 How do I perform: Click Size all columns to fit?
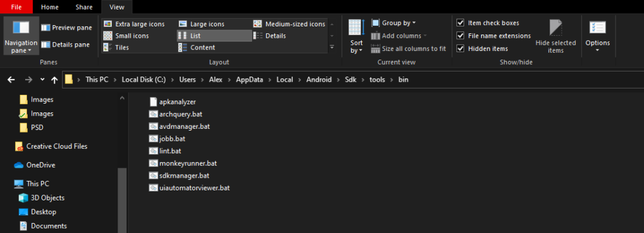409,48
